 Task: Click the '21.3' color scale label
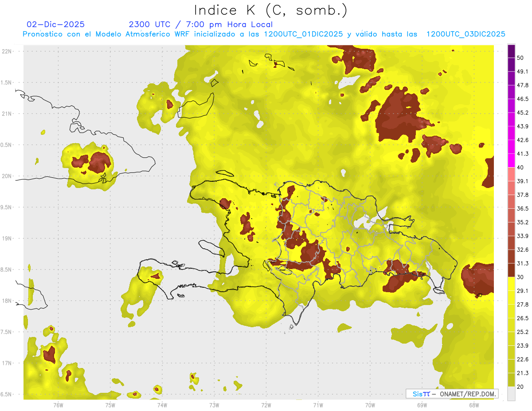coord(523,373)
